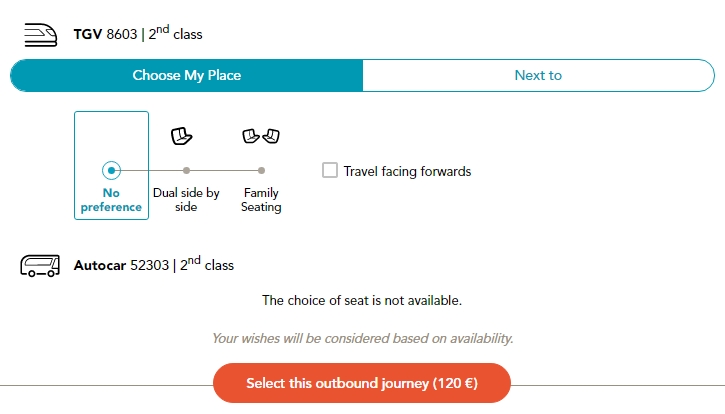The height and width of the screenshot is (414, 725).
Task: Click the note about wishes and availability
Action: pos(362,338)
